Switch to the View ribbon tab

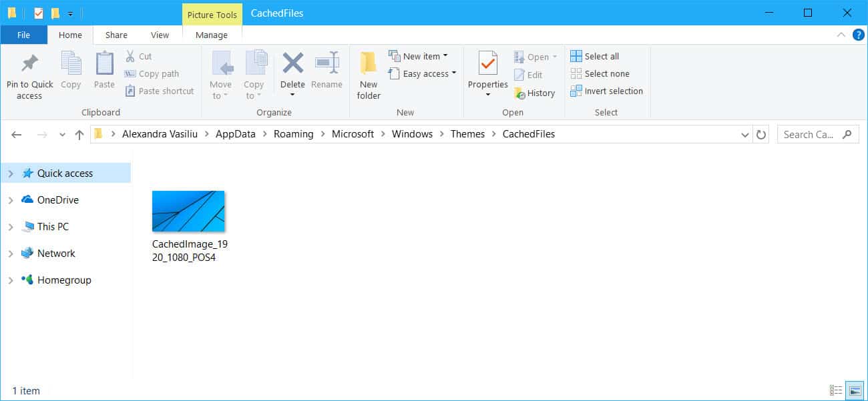coord(160,35)
